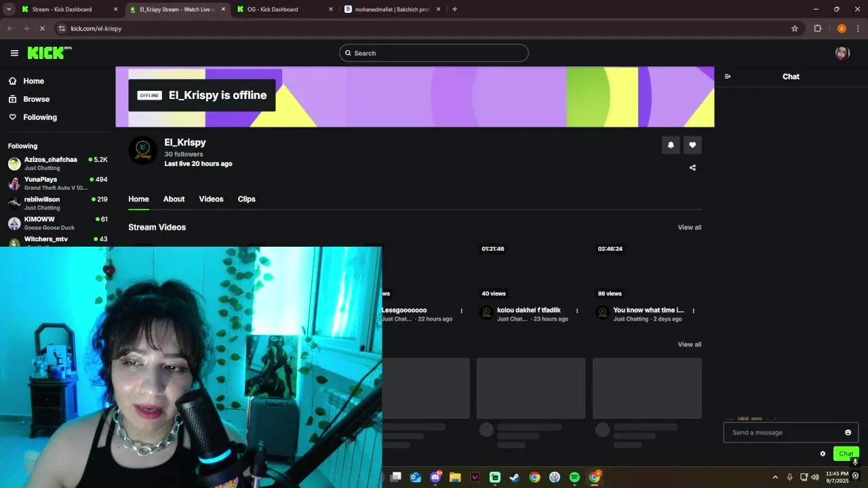Click the Kick logo
The image size is (868, 488).
click(x=50, y=53)
